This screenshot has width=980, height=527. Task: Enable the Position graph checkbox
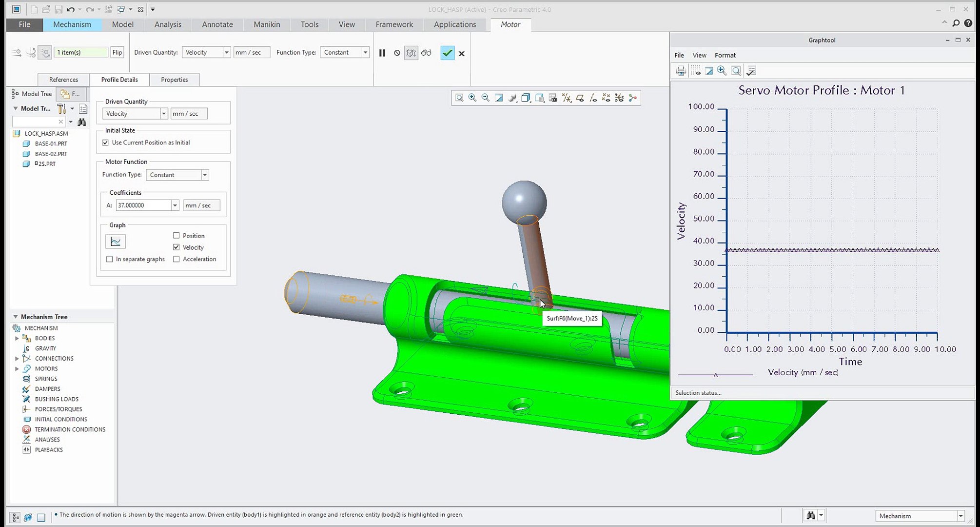click(x=176, y=236)
